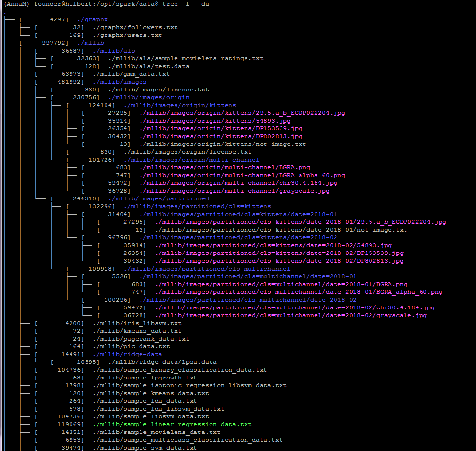The width and height of the screenshot is (476, 451).
Task: Click cls=kittens/date=2018-02 directory line
Action: click(x=238, y=238)
